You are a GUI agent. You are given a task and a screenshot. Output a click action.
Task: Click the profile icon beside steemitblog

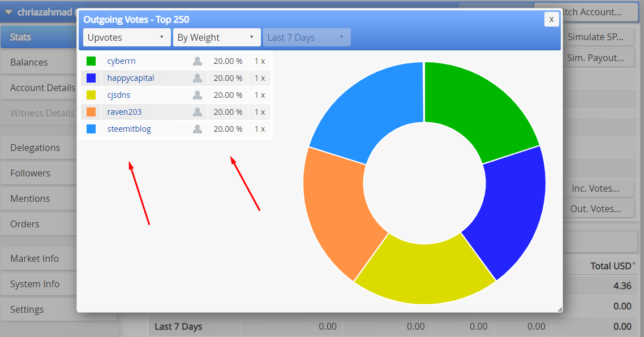pos(197,129)
